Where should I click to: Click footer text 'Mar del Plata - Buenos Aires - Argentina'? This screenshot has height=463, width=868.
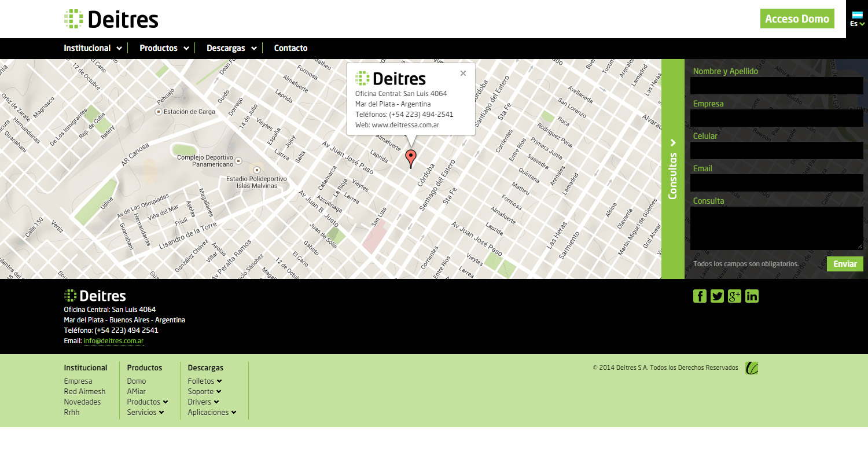click(x=124, y=320)
